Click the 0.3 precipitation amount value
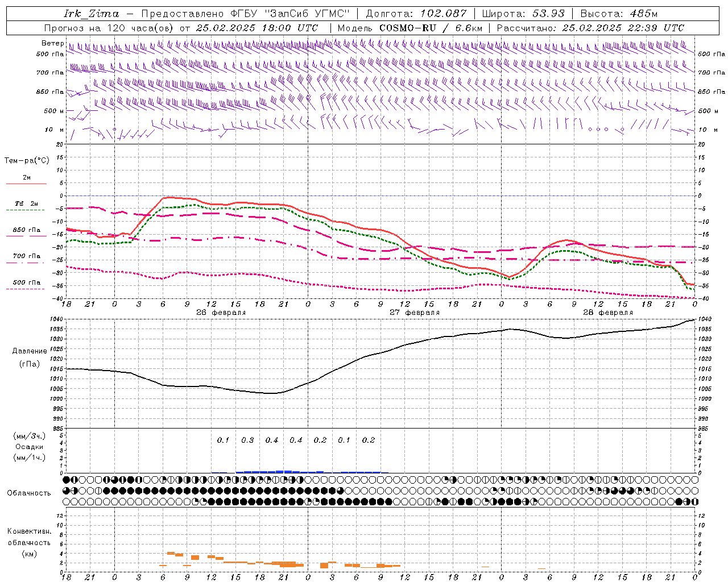Viewport: 728px width, 582px height. coord(247,440)
